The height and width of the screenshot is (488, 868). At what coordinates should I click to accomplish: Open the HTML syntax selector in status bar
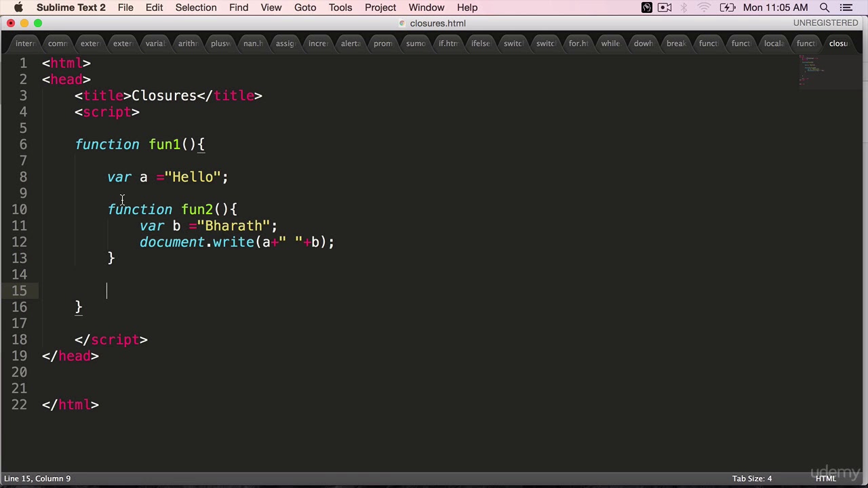[825, 479]
